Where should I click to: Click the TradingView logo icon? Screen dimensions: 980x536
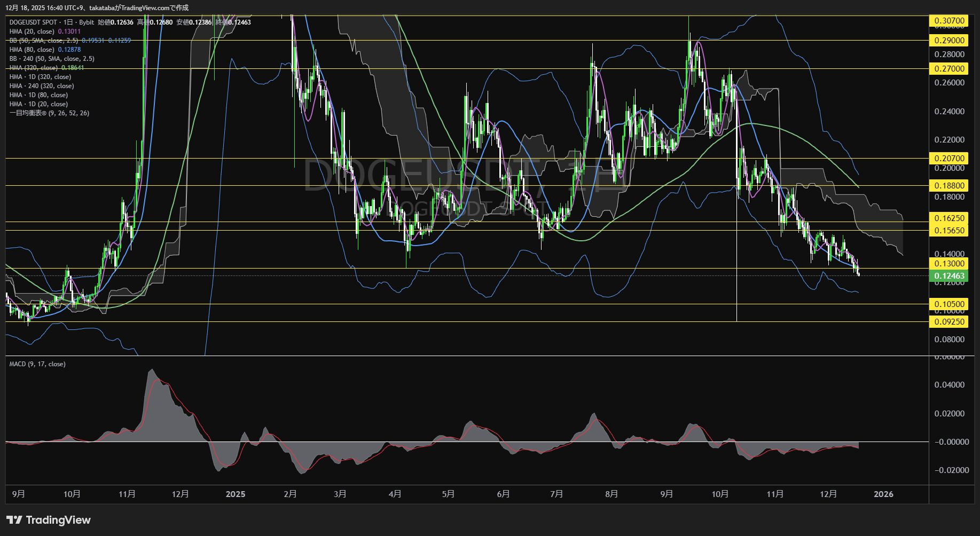click(x=14, y=520)
